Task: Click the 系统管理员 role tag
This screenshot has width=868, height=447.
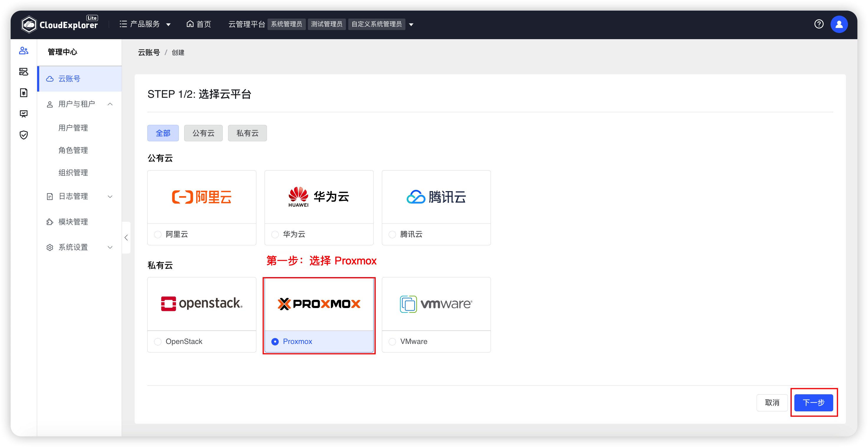Action: [286, 24]
